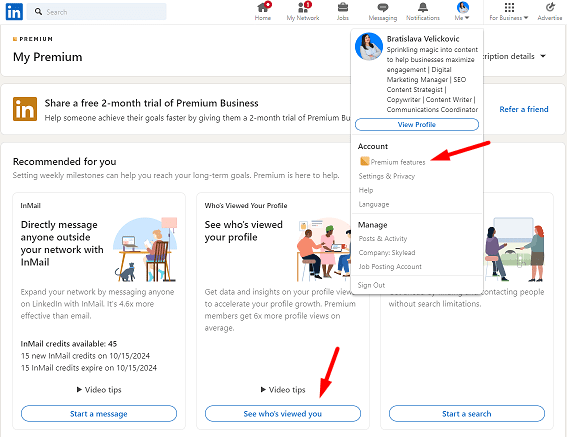Click the InMail desk illustration
The width and height of the screenshot is (567, 437).
[x=145, y=249]
